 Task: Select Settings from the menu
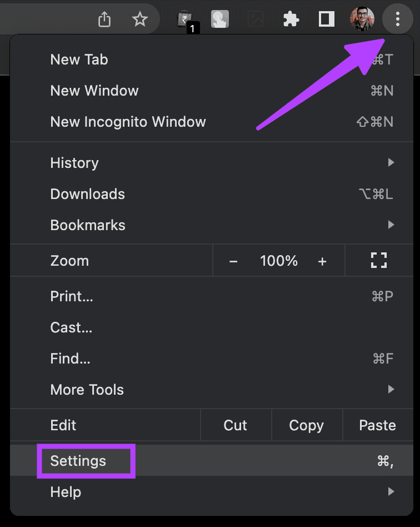212,461
